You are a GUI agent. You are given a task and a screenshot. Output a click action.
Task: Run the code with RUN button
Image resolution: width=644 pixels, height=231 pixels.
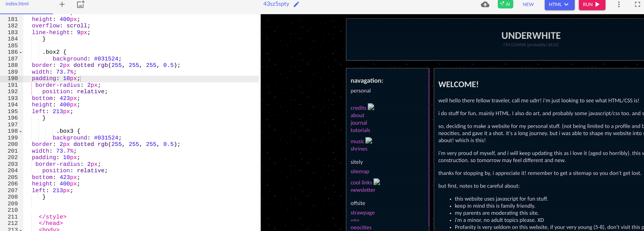point(592,4)
